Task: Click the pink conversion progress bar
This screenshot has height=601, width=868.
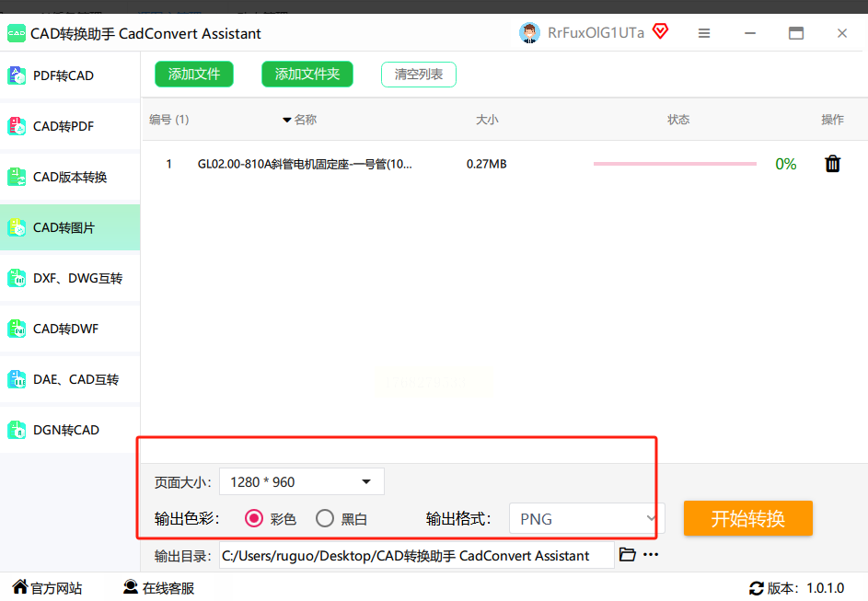Action: (x=675, y=164)
